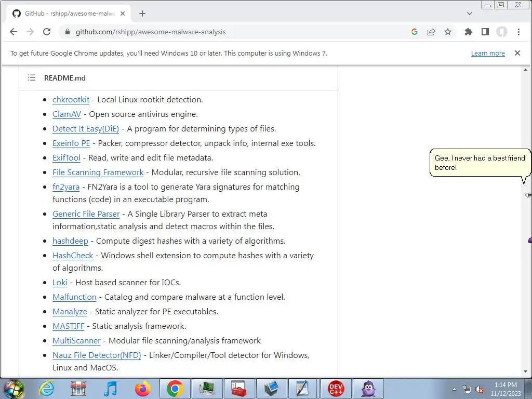Open the Exeinfo PE link
The height and width of the screenshot is (399, 532).
71,143
